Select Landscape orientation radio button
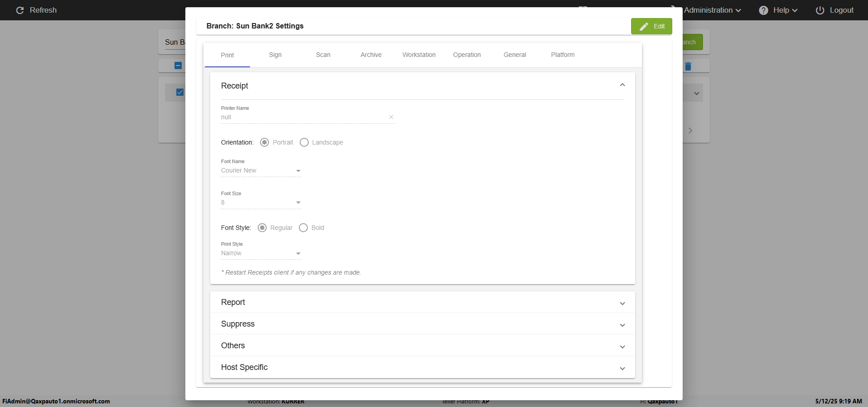Viewport: 868px width, 407px height. point(304,142)
